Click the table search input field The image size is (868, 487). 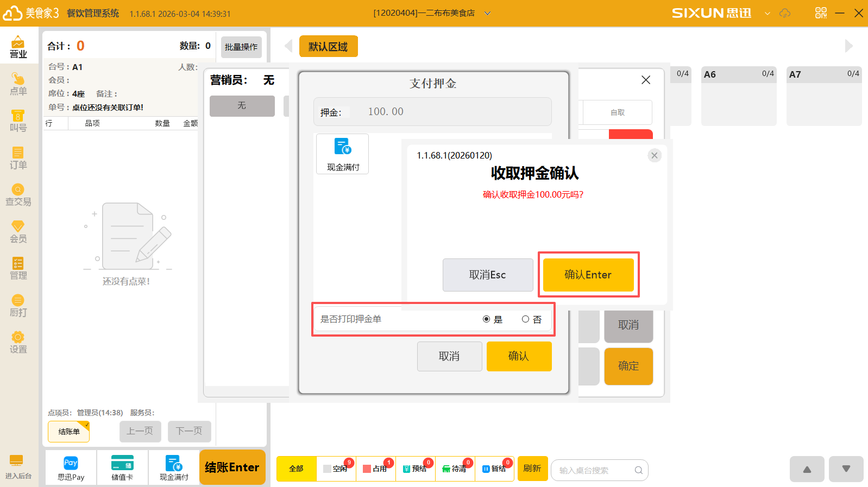(595, 470)
